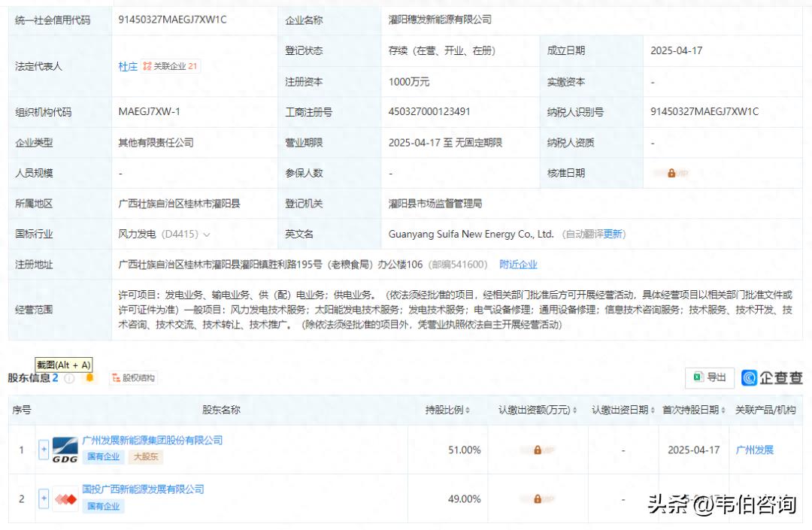
Task: Click the 更新 link after the English name
Action: [613, 235]
